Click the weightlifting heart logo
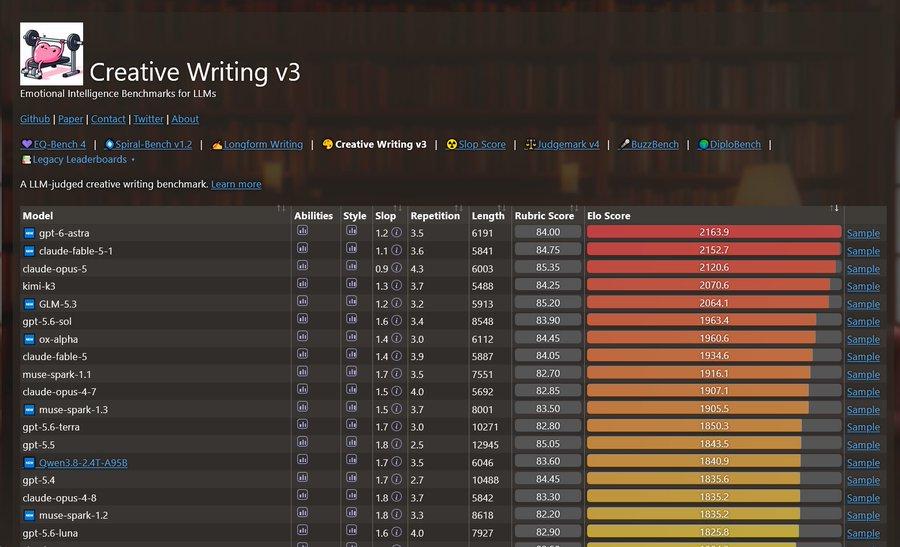The image size is (900, 547). click(x=52, y=54)
